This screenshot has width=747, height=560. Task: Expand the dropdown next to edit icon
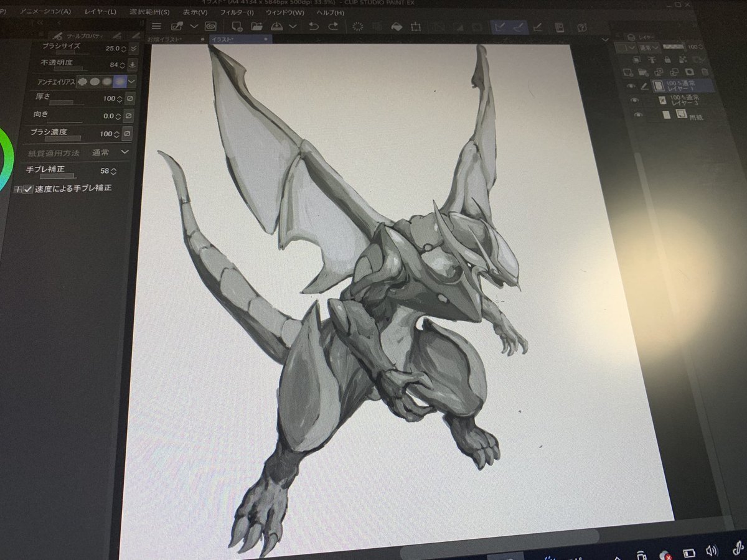[x=194, y=26]
